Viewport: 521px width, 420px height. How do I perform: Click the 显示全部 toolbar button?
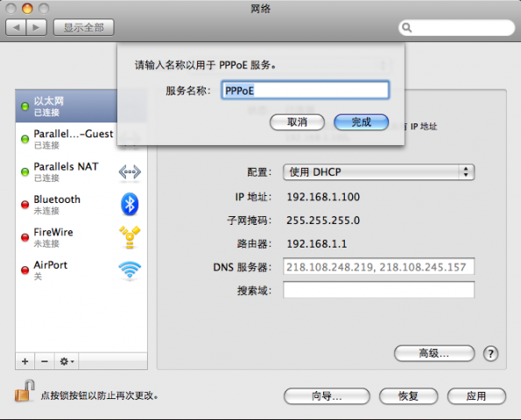(84, 27)
